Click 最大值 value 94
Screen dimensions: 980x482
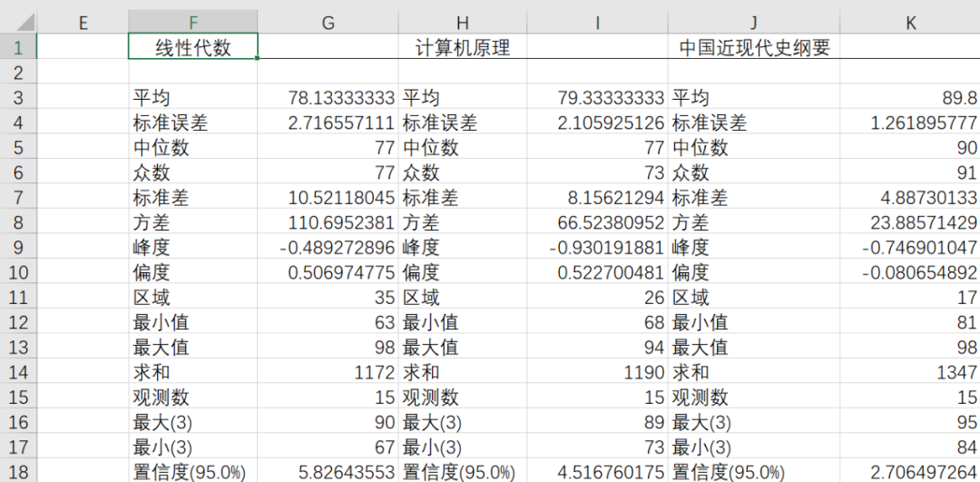click(x=653, y=348)
